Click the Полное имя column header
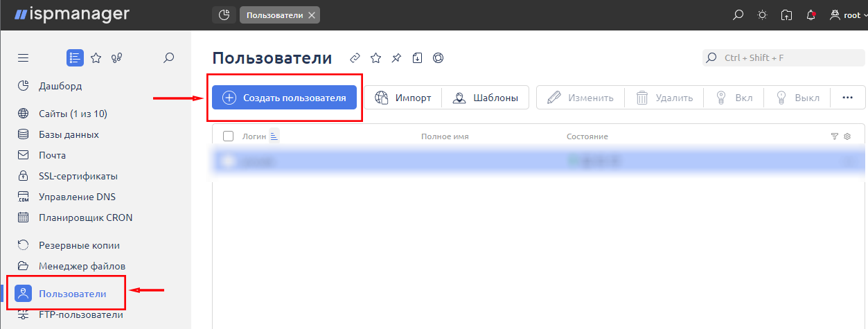Viewport: 868px width, 329px height. [445, 136]
